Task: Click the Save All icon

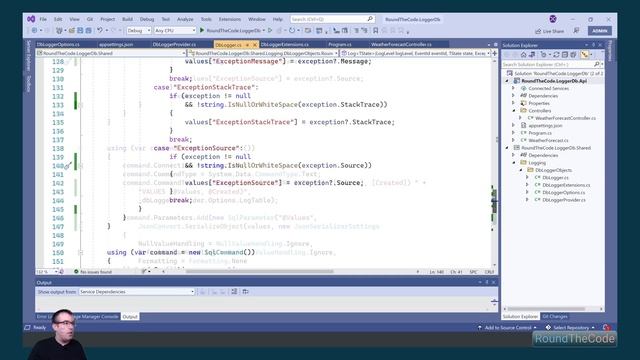Action: coord(88,31)
